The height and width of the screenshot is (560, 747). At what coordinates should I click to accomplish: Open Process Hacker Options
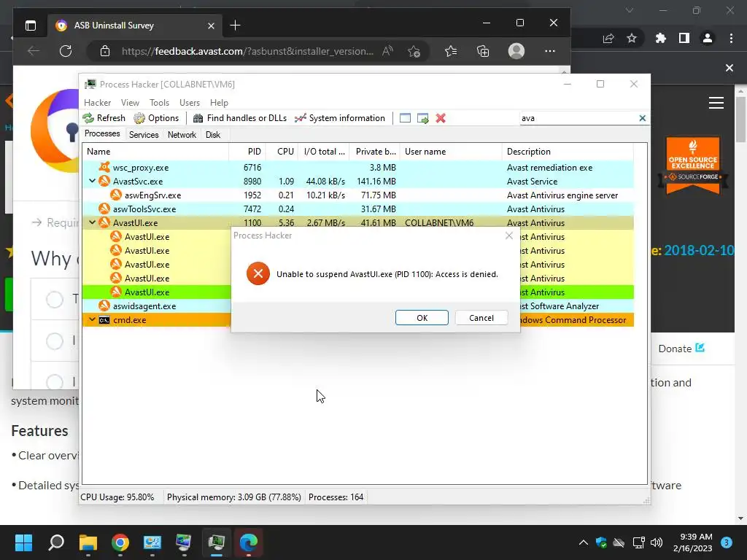tap(157, 118)
